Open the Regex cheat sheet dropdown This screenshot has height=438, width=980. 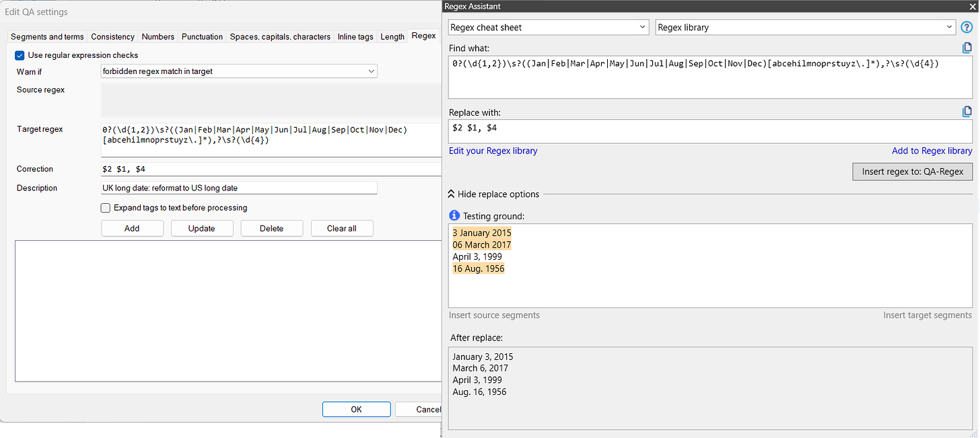coord(549,28)
